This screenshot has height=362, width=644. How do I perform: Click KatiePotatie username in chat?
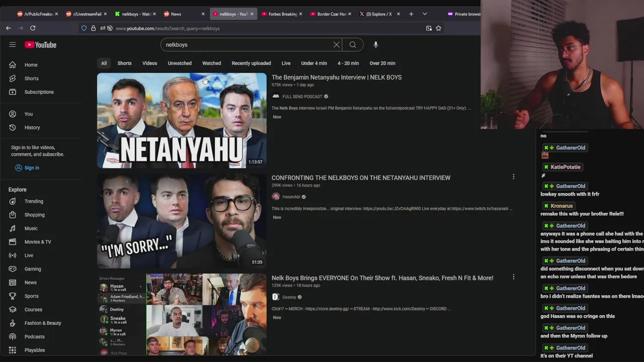566,167
